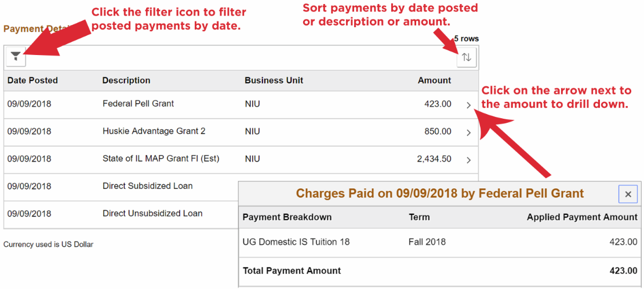644x289 pixels.
Task: Click the Term column header in popup
Action: tap(419, 217)
